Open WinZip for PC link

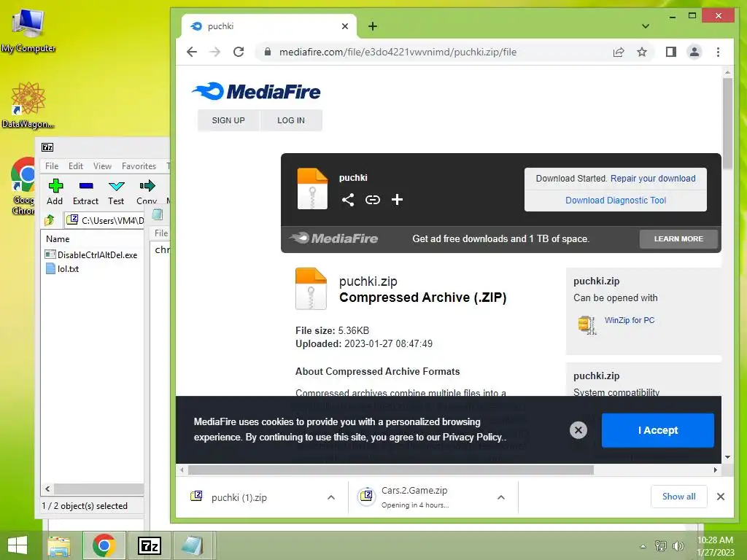[x=630, y=321]
